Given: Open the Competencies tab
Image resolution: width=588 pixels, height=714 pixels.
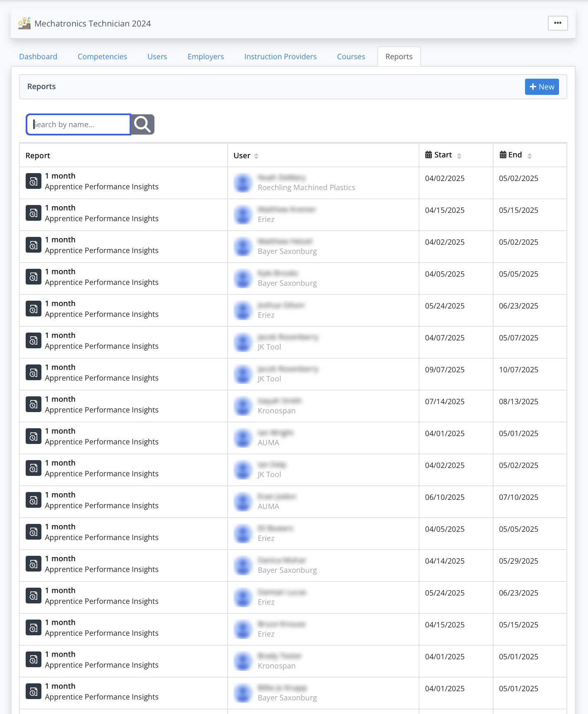Looking at the screenshot, I should click(102, 57).
